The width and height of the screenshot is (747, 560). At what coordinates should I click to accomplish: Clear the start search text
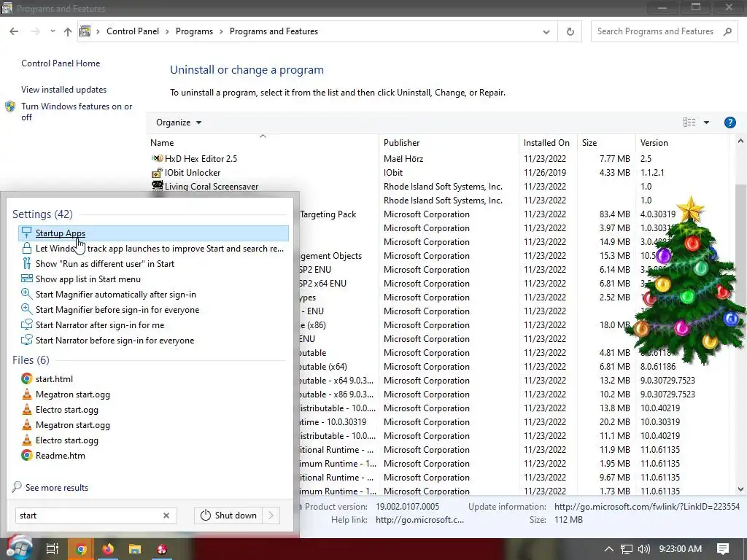pos(166,516)
